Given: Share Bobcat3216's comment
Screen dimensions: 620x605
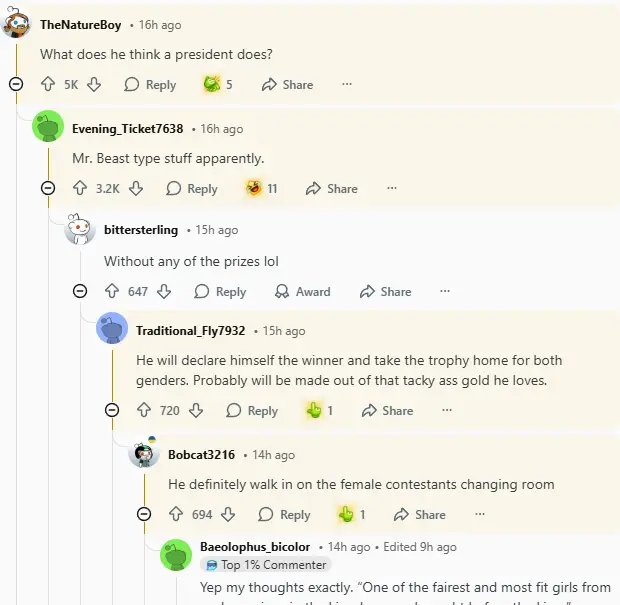Looking at the screenshot, I should [x=420, y=515].
